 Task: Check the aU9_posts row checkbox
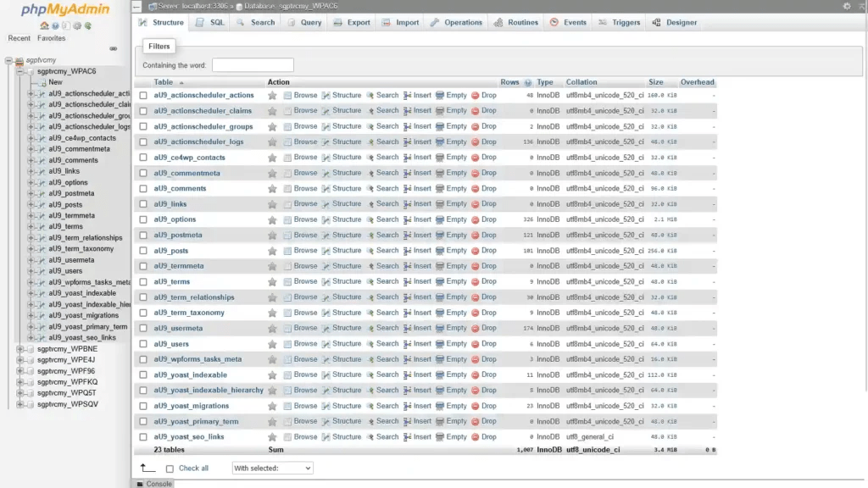point(143,251)
